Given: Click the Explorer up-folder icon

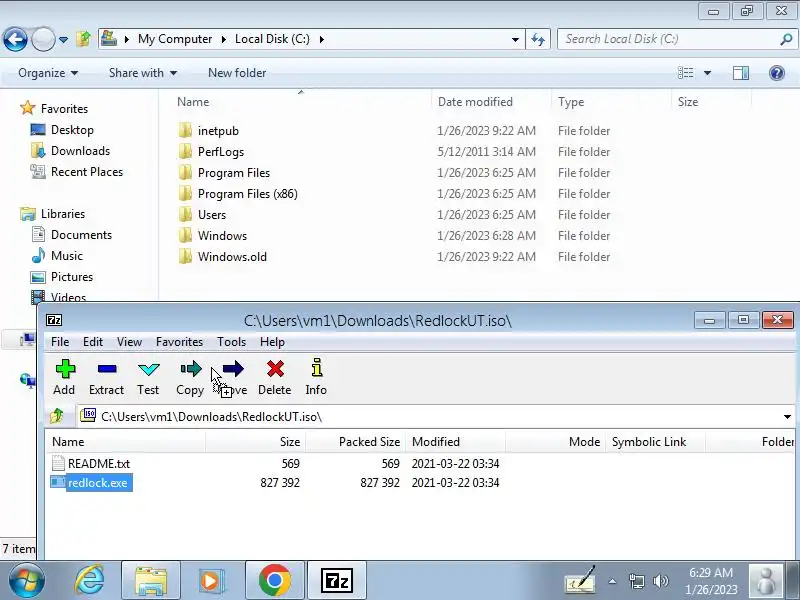Looking at the screenshot, I should click(x=83, y=38).
